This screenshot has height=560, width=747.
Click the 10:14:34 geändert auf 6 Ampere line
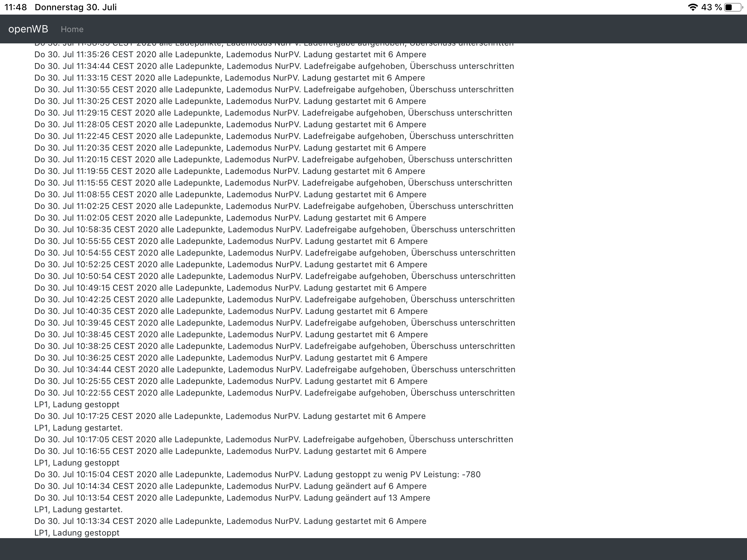click(x=230, y=486)
